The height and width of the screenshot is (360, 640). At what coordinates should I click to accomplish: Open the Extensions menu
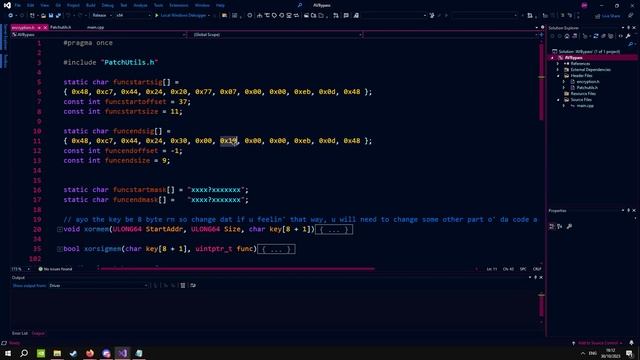click(179, 5)
